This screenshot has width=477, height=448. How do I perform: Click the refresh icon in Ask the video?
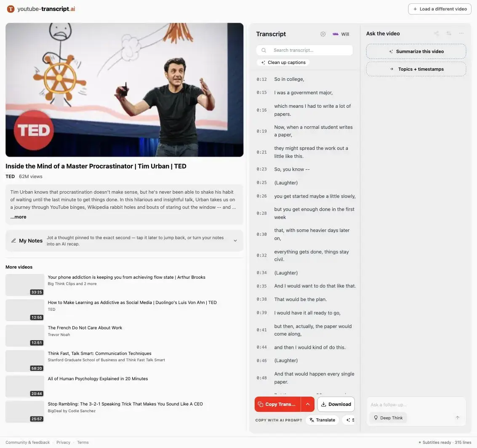coord(449,33)
